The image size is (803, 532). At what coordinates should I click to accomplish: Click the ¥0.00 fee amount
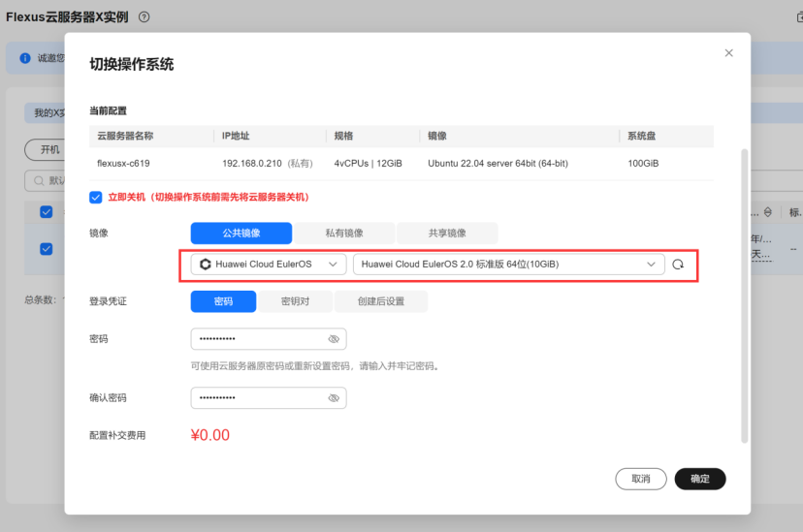point(210,435)
